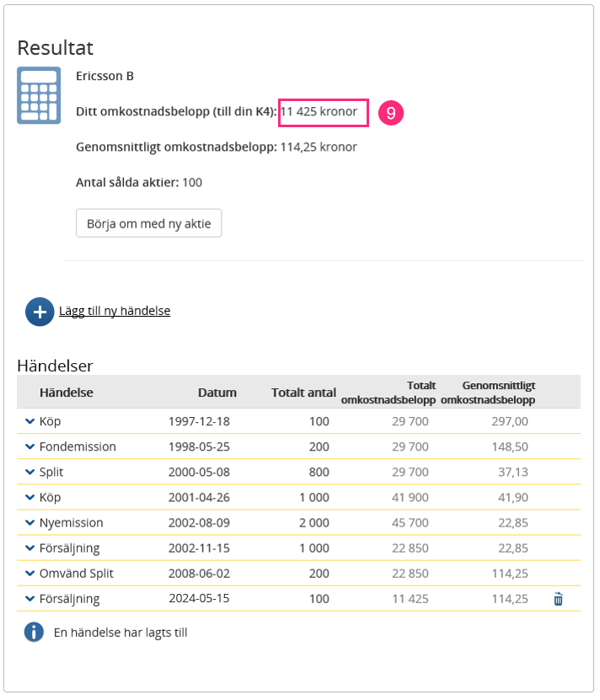Click the En händelse har lagts till message
Image resolution: width=600 pixels, height=700 pixels.
(121, 633)
